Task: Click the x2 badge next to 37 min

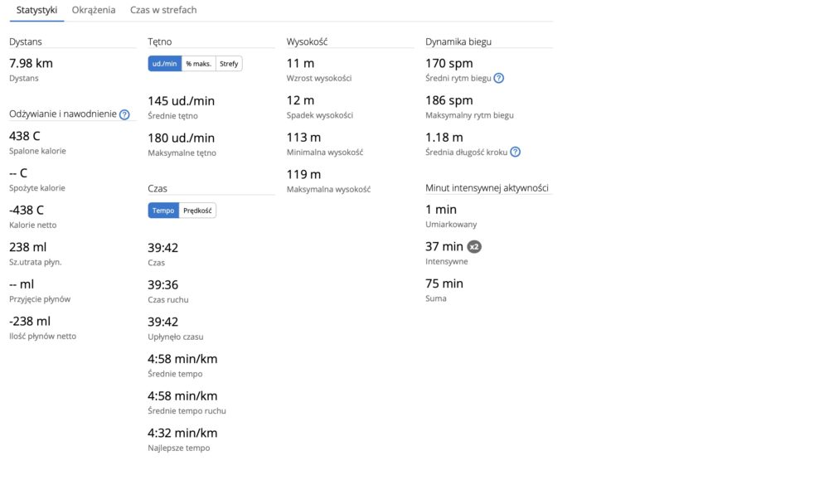Action: point(474,247)
